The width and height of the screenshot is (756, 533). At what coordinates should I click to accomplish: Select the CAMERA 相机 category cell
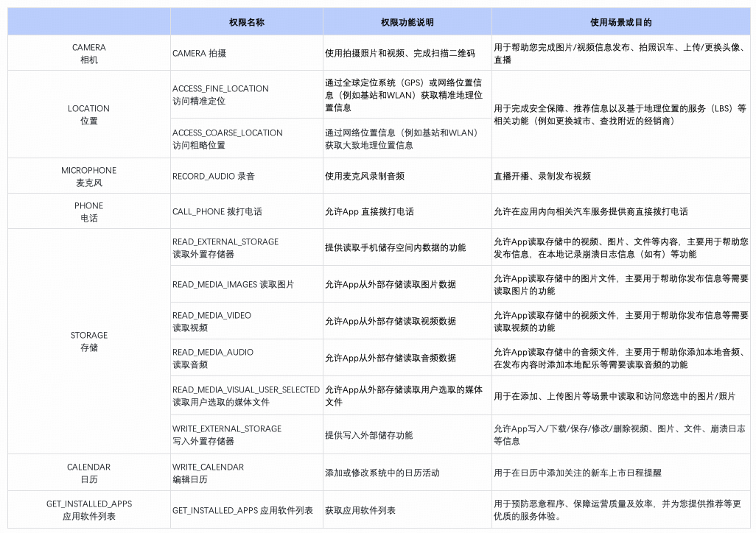88,54
